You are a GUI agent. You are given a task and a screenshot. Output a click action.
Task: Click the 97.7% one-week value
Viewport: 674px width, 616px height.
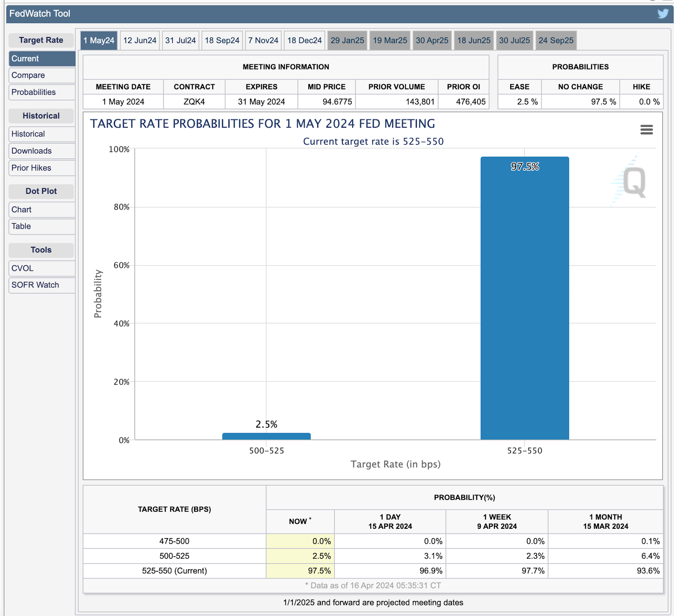(533, 570)
